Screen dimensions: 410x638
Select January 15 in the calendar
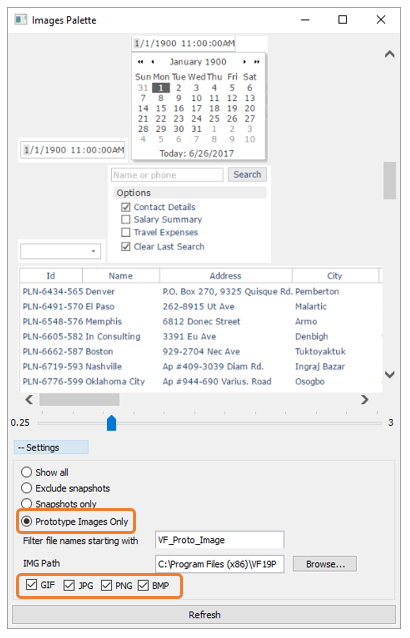pyautogui.click(x=161, y=108)
